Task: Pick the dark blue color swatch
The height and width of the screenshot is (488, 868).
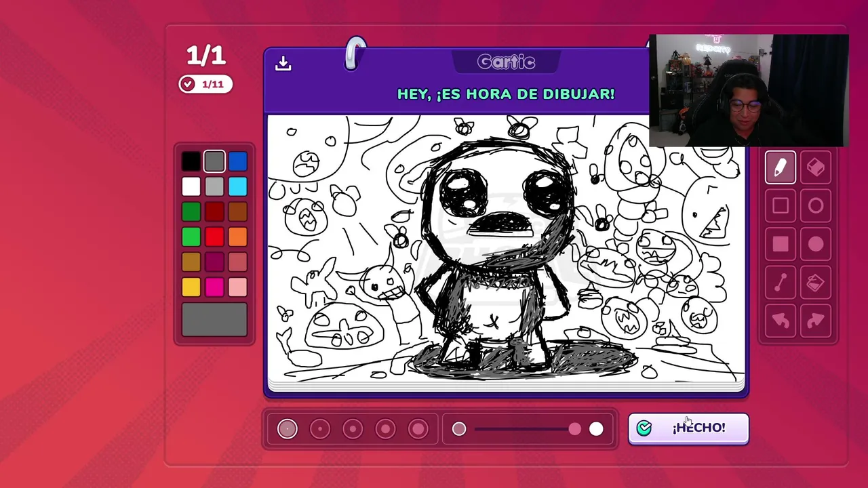Action: click(x=237, y=161)
